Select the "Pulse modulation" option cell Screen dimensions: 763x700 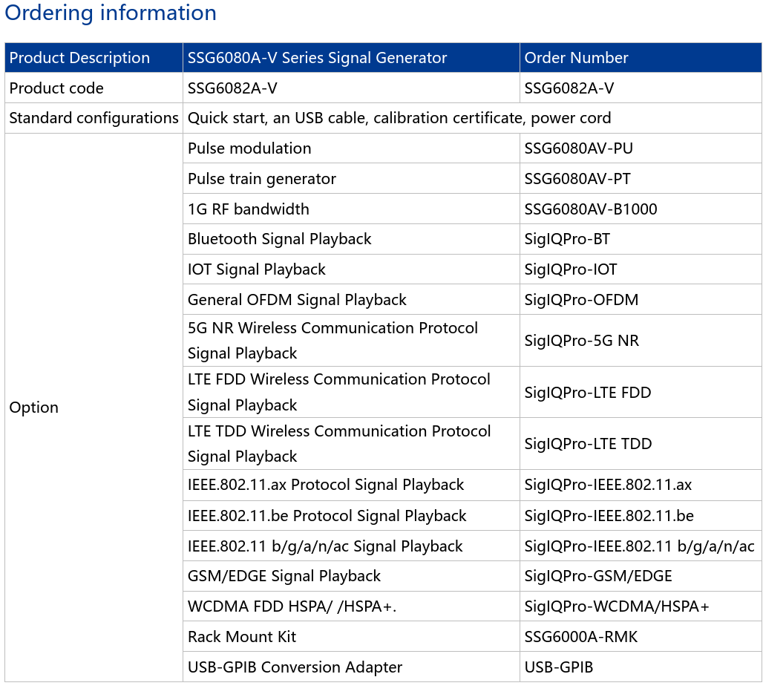(x=249, y=148)
